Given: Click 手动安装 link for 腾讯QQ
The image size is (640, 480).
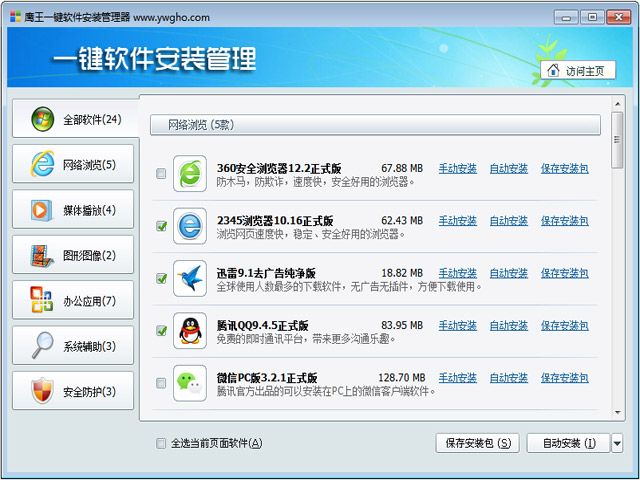Looking at the screenshot, I should 458,325.
